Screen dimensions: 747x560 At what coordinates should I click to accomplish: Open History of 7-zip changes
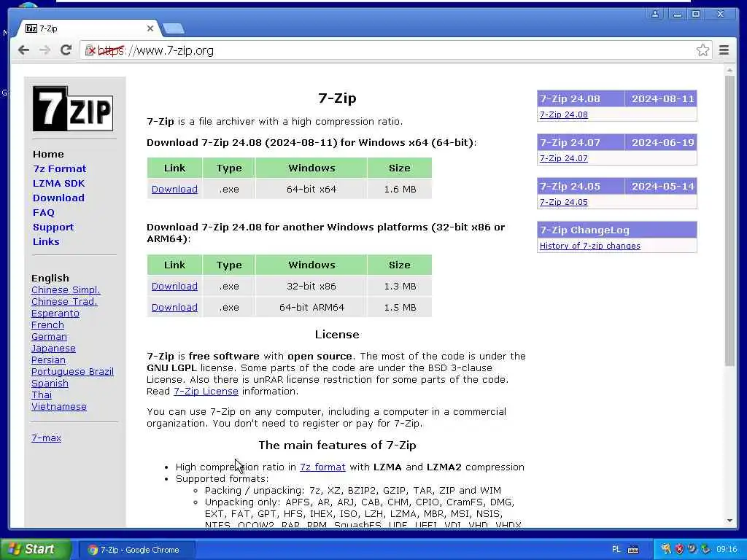[x=589, y=246]
